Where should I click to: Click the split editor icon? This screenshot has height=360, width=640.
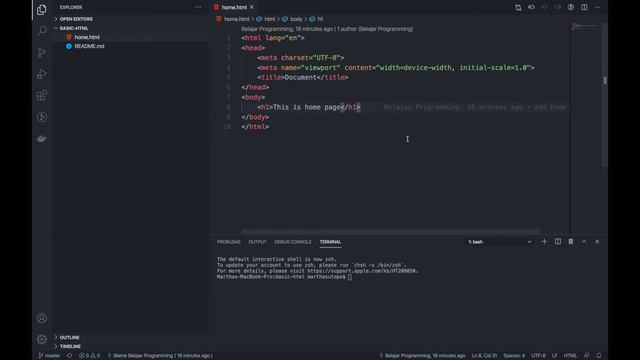click(584, 7)
